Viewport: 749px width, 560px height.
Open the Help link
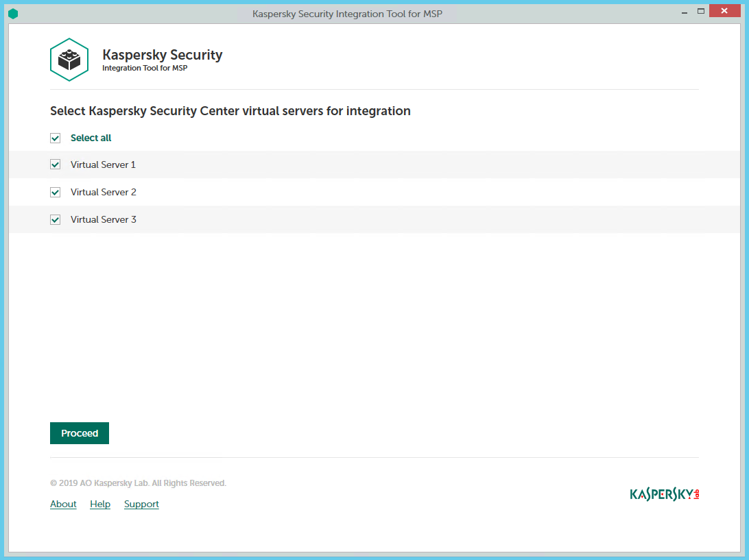(100, 504)
